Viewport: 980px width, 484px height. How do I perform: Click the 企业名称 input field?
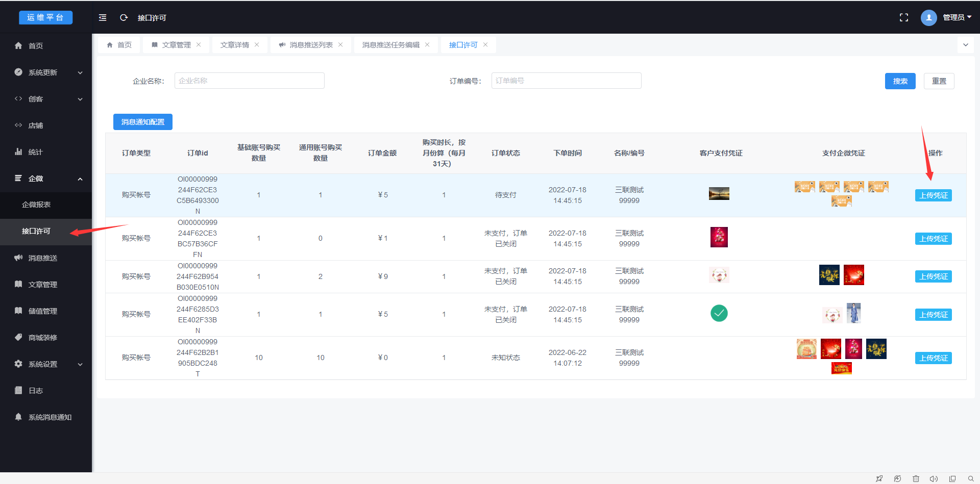[x=249, y=81]
